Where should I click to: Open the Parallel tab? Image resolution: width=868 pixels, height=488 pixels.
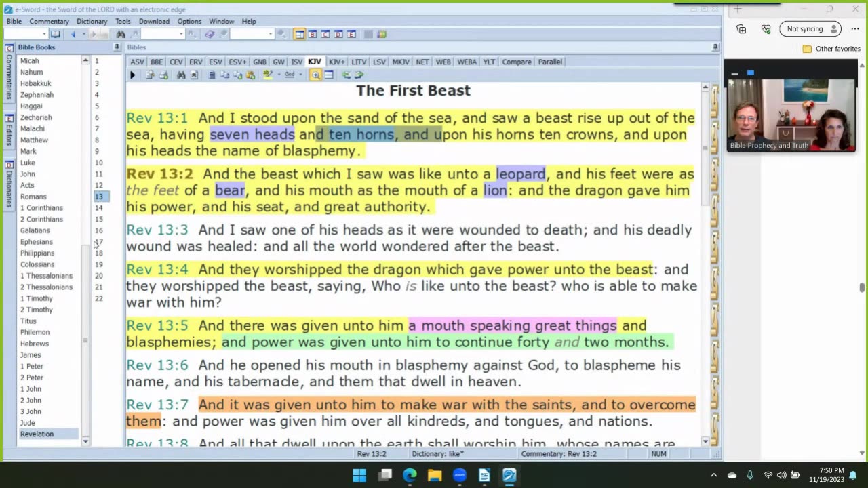(550, 62)
